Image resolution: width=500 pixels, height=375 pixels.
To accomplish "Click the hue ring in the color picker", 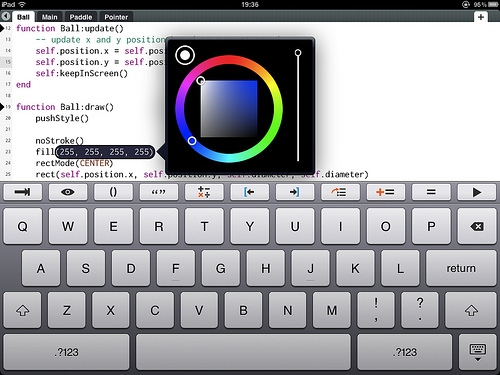I will pos(229,109).
